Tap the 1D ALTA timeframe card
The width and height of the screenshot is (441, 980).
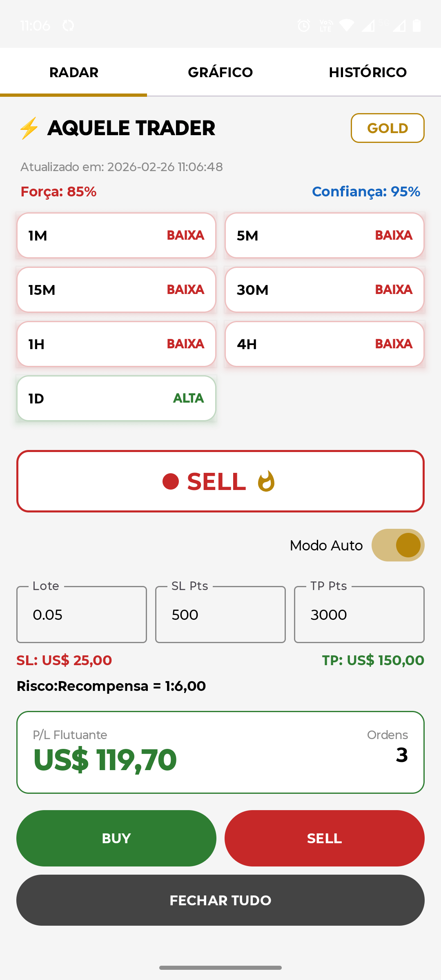[116, 398]
